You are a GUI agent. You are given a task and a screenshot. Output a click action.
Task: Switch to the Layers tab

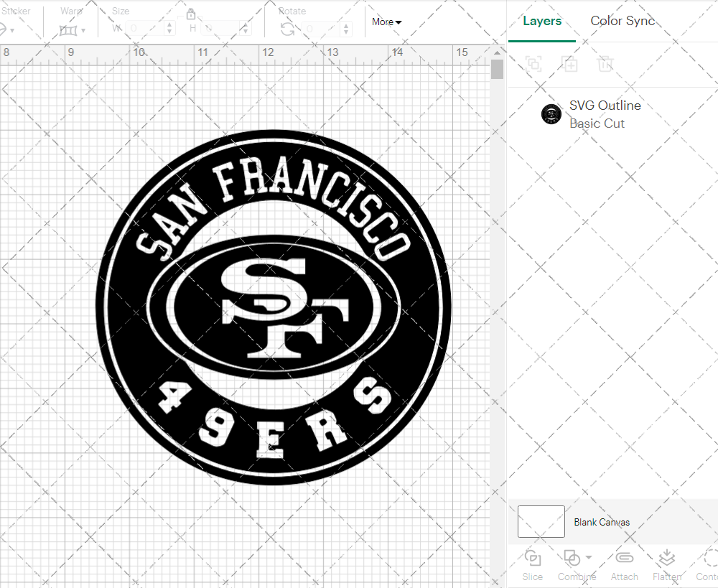pyautogui.click(x=542, y=22)
